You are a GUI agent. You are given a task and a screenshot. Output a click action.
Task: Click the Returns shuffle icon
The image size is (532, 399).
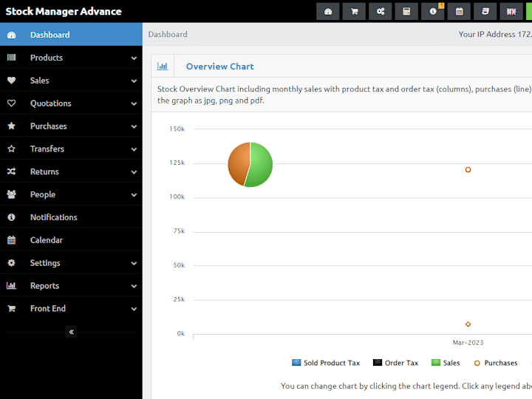click(11, 171)
